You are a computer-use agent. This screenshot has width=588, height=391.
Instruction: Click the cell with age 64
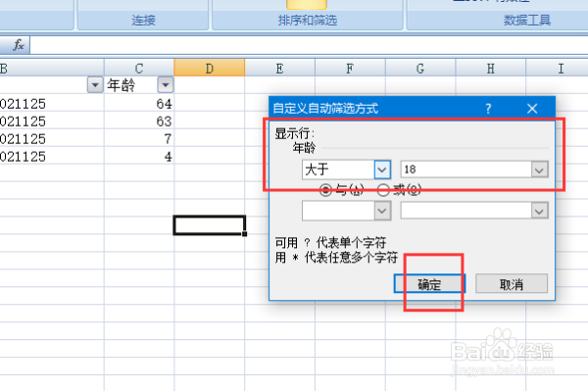(139, 103)
